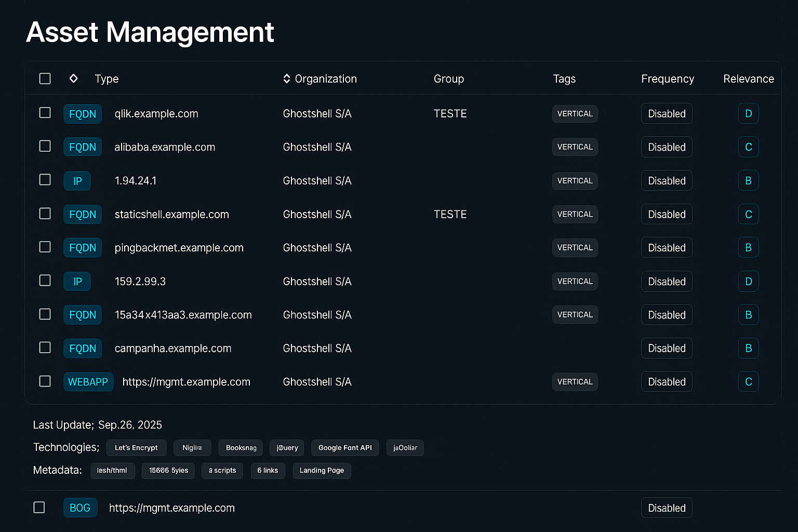Viewport: 798px width, 532px height.
Task: Click relevance D badge for qlik.example.com
Action: (x=748, y=114)
